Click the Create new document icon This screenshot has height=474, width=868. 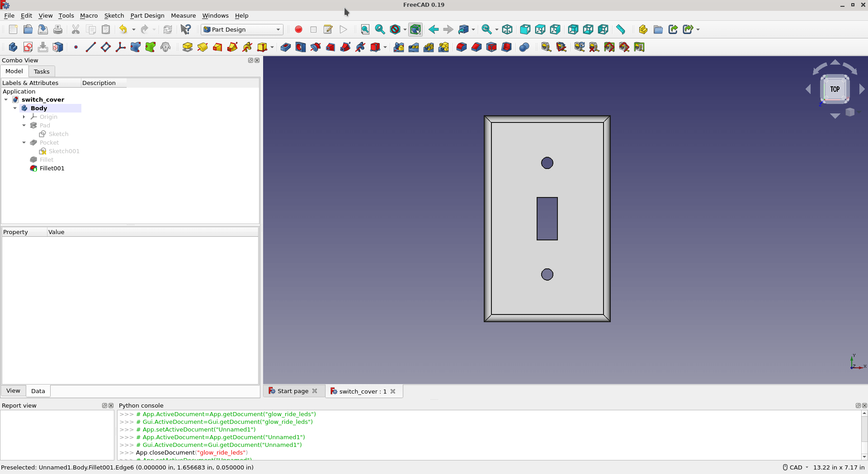click(13, 29)
